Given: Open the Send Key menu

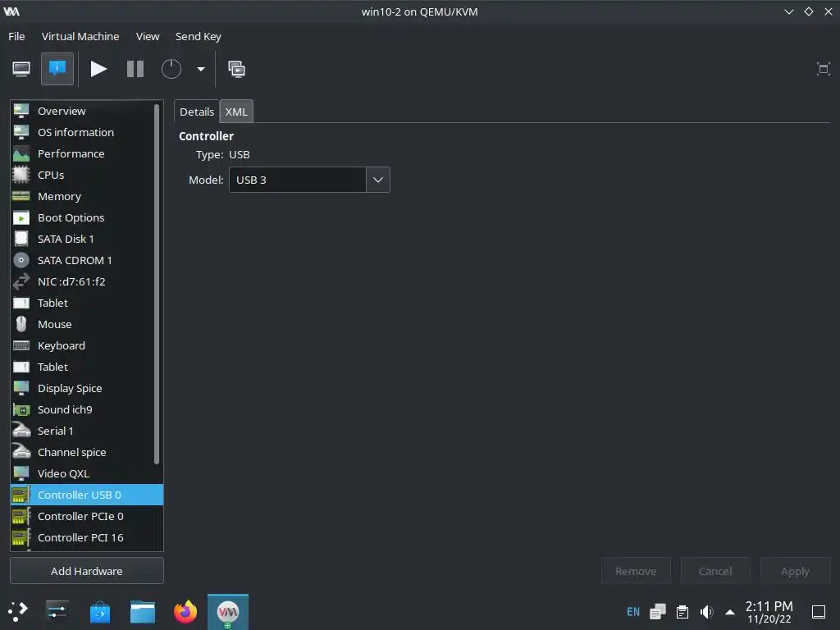Looking at the screenshot, I should pos(199,36).
